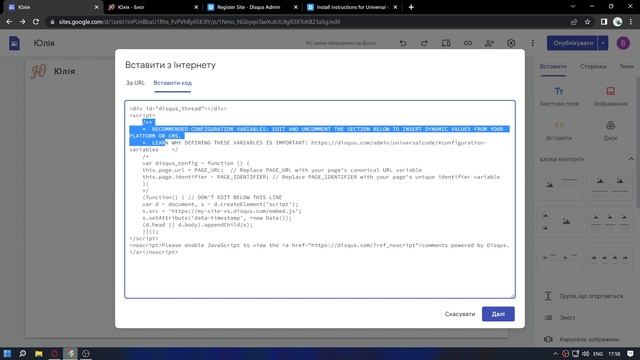The width and height of the screenshot is (640, 360).
Task: Open the publish options dropdown arrow
Action: point(603,43)
